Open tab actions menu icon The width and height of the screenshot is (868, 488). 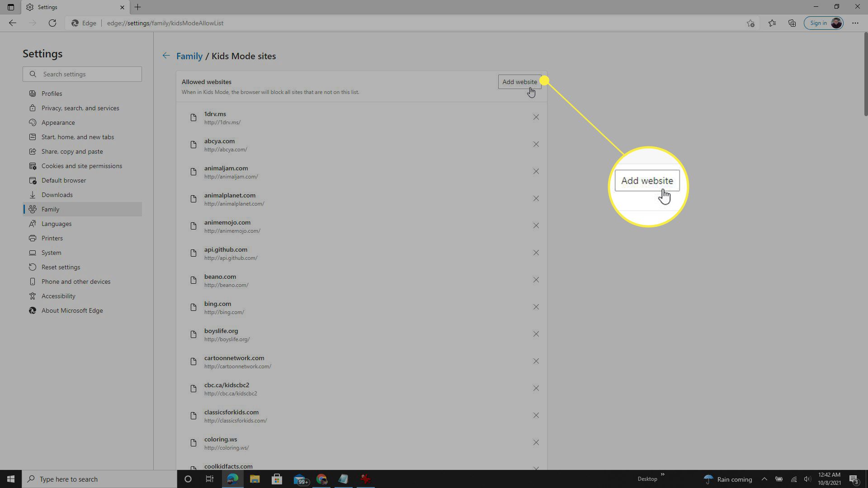tap(11, 7)
